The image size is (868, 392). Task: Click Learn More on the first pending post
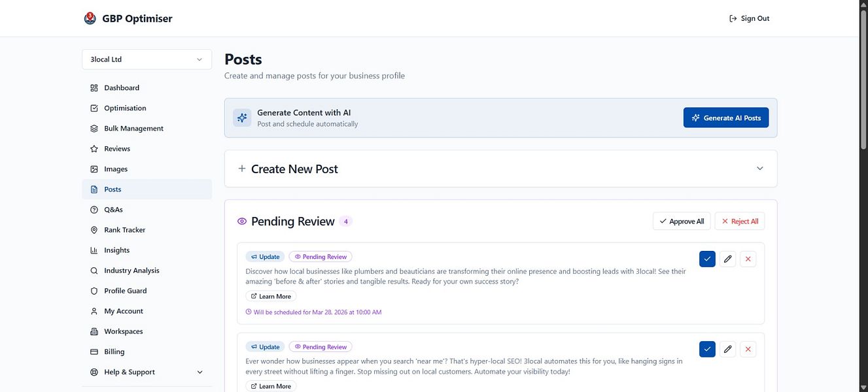click(271, 296)
